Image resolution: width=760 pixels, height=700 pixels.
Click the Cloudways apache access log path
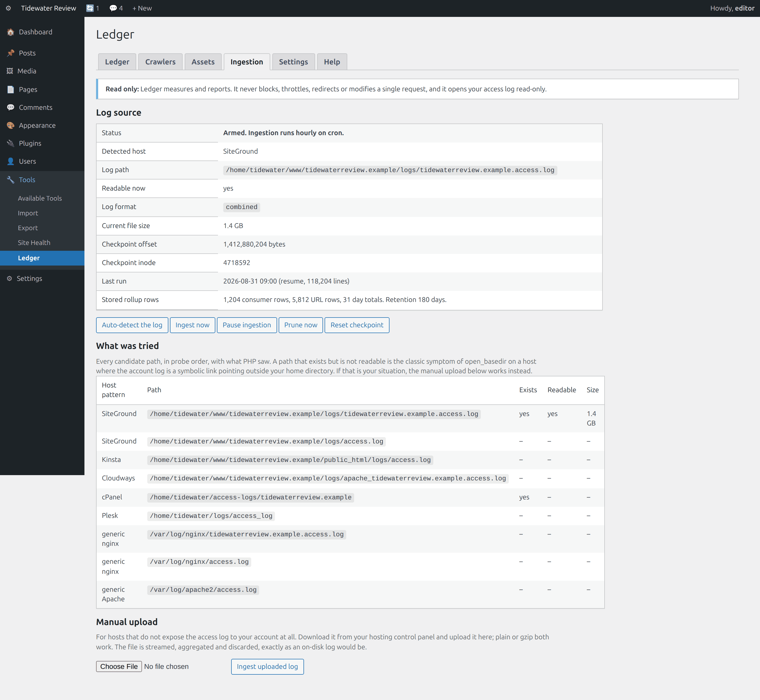pos(328,478)
